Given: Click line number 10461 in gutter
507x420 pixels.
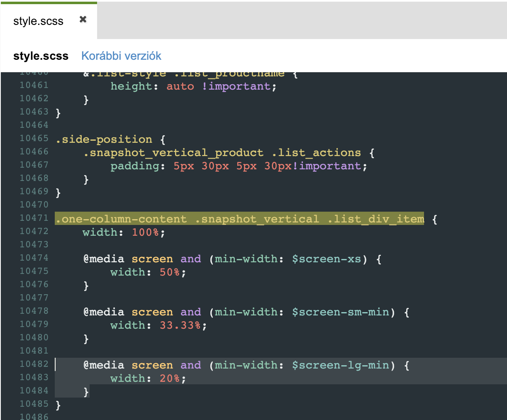Looking at the screenshot, I should 34,85.
